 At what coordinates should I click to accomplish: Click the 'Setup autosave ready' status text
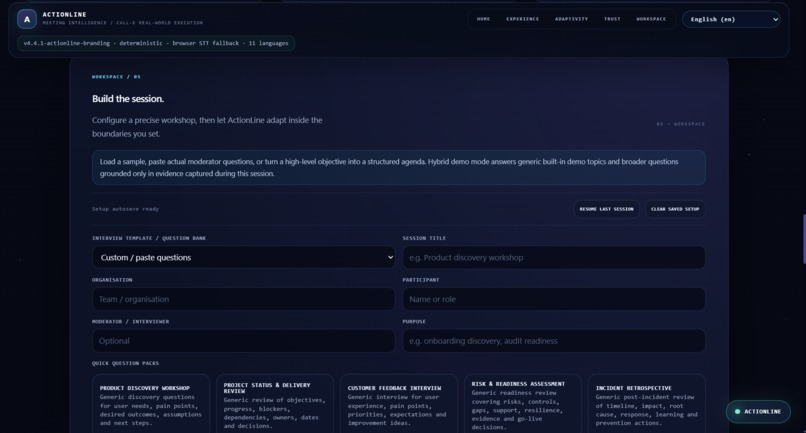(x=125, y=209)
